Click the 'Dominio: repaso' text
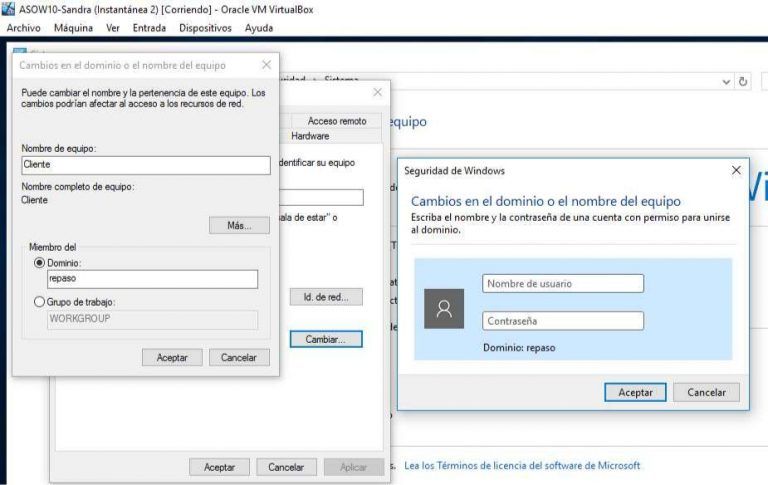Image resolution: width=768 pixels, height=485 pixels. pos(519,348)
